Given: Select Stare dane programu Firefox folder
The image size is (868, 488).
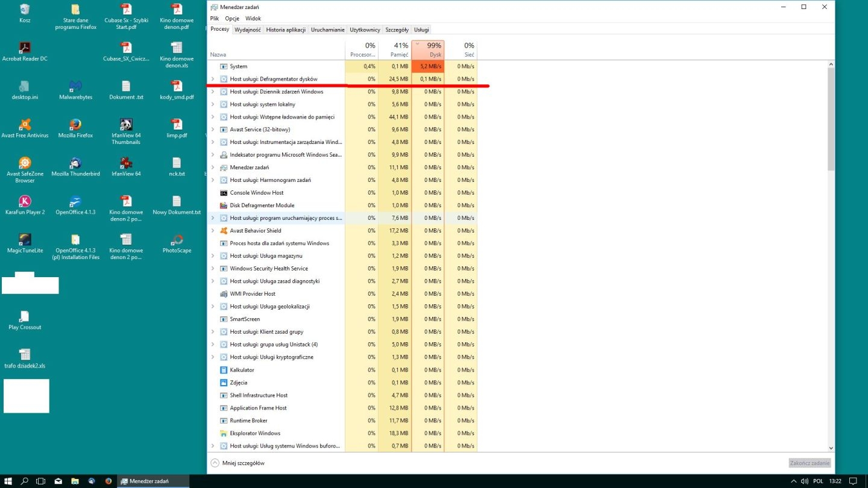Looking at the screenshot, I should [x=75, y=16].
